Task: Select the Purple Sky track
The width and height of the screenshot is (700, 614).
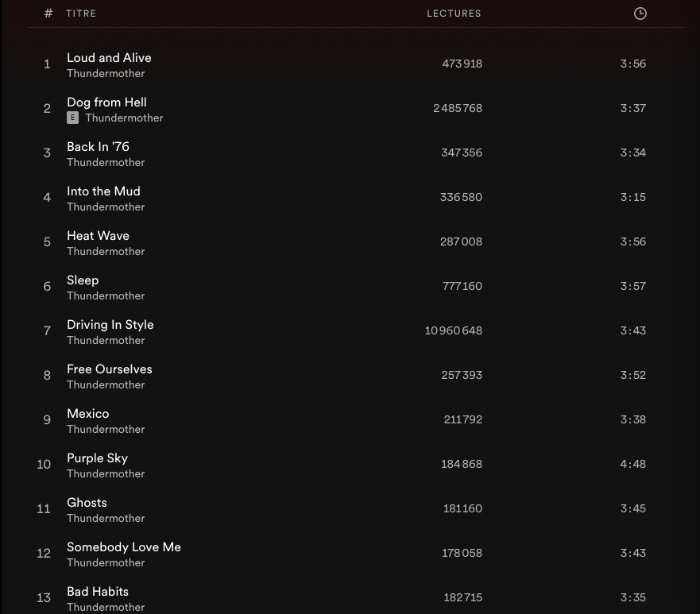Action: [97, 458]
